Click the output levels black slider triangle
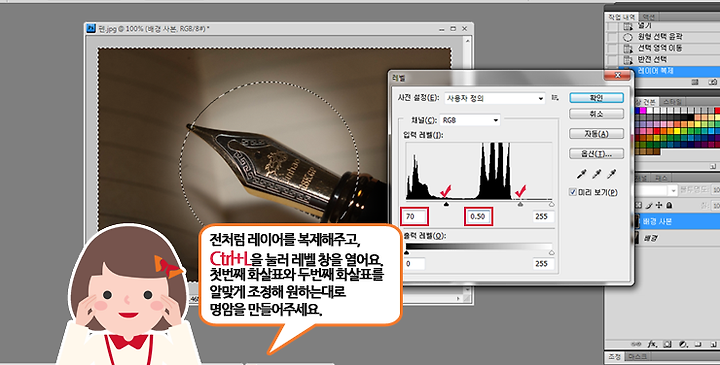This screenshot has height=365, width=720. (406, 253)
